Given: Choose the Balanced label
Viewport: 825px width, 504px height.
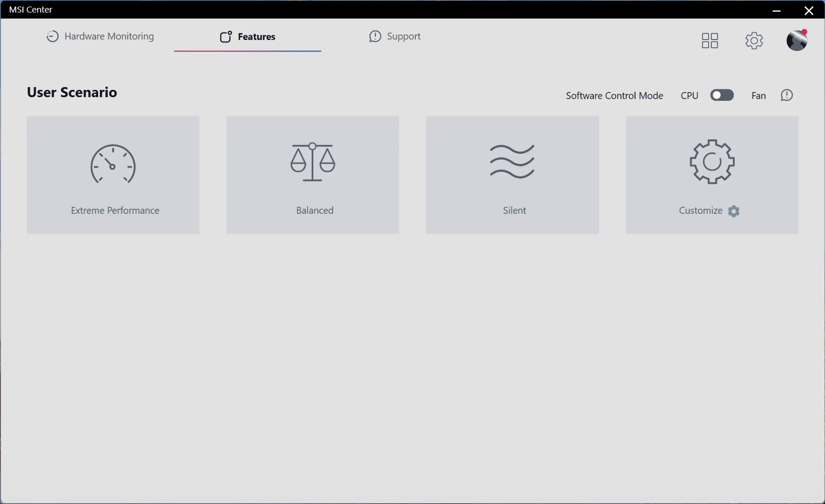Looking at the screenshot, I should pyautogui.click(x=315, y=211).
